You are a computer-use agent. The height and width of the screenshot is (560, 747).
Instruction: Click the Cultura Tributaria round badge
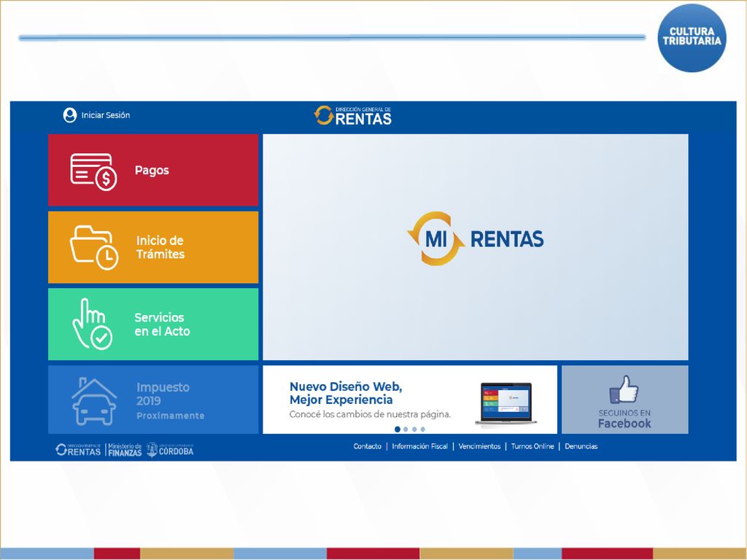coord(692,38)
